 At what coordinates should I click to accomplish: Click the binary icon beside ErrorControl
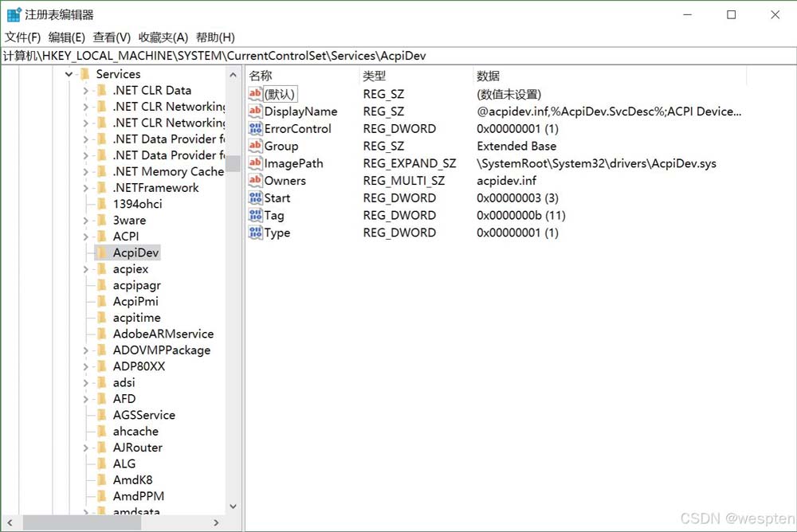(255, 129)
